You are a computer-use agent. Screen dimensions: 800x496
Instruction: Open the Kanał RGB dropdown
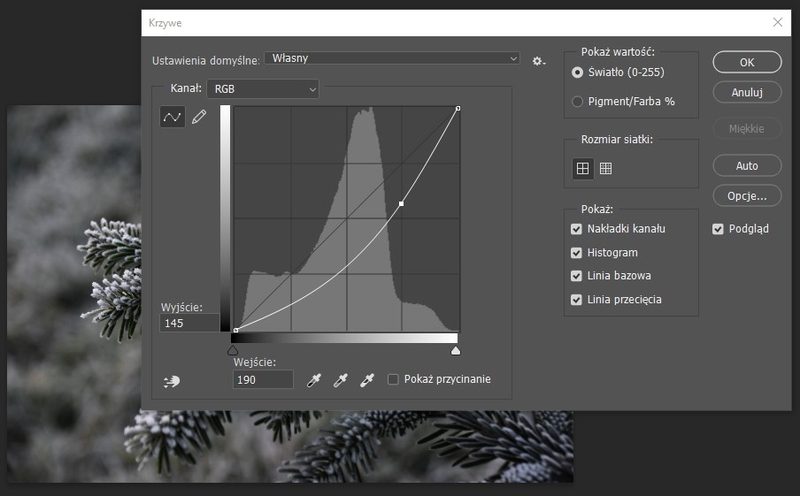(263, 89)
